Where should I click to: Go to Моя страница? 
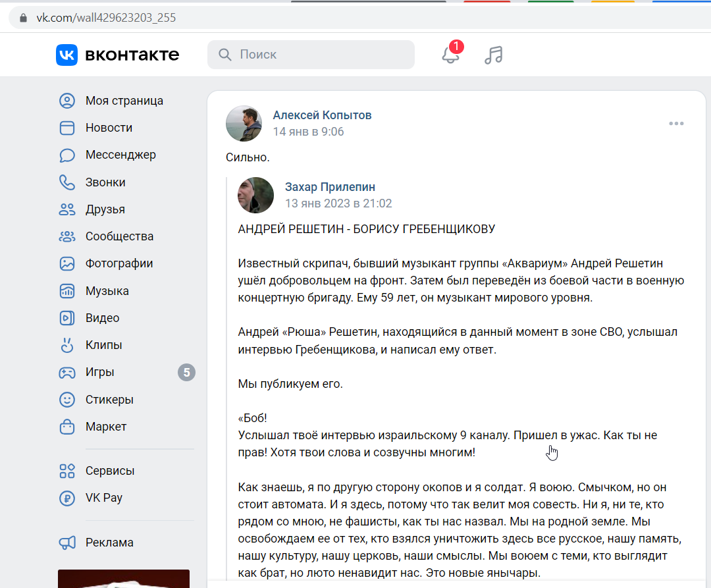(x=124, y=101)
